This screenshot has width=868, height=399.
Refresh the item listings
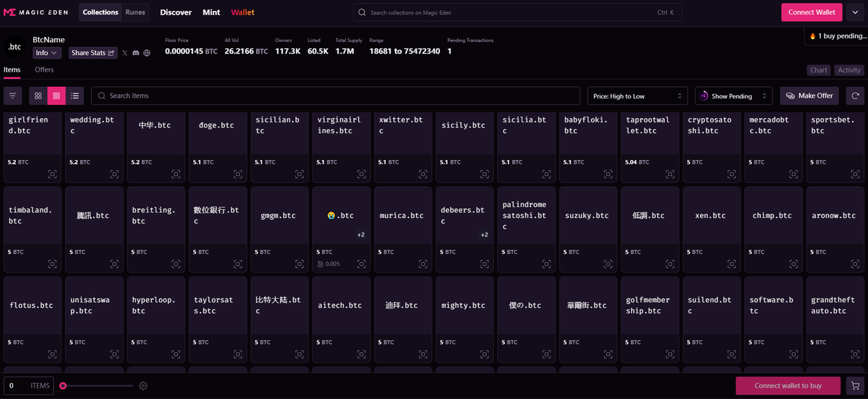click(856, 96)
